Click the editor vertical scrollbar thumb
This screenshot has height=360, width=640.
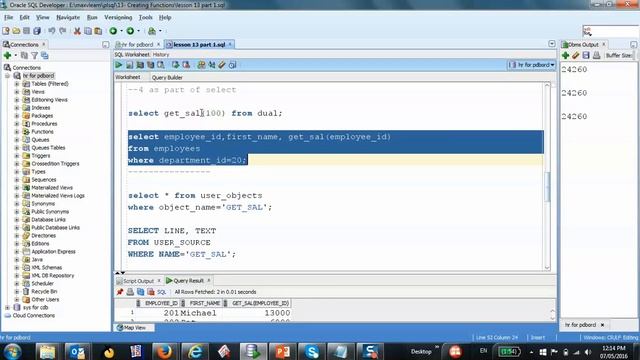coord(547,187)
